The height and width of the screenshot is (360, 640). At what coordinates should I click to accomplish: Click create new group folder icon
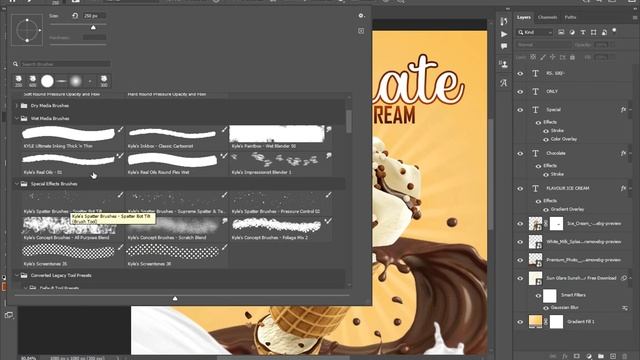coord(601,356)
